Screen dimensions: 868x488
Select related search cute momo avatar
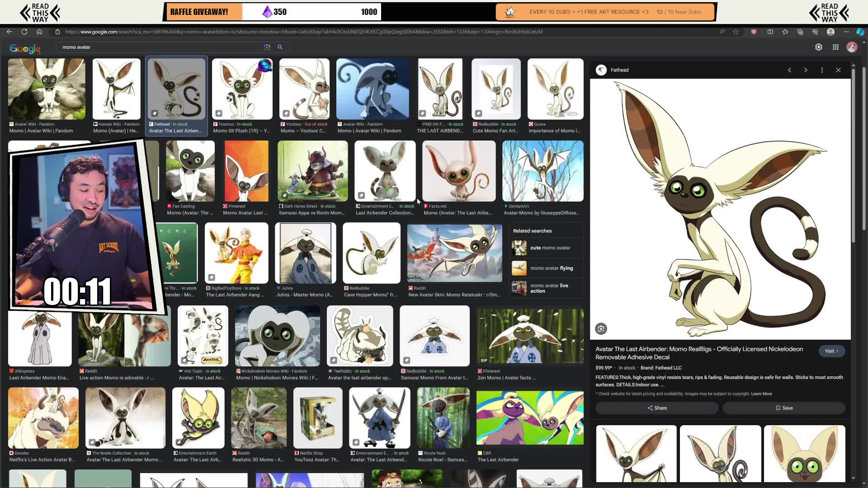tap(546, 248)
